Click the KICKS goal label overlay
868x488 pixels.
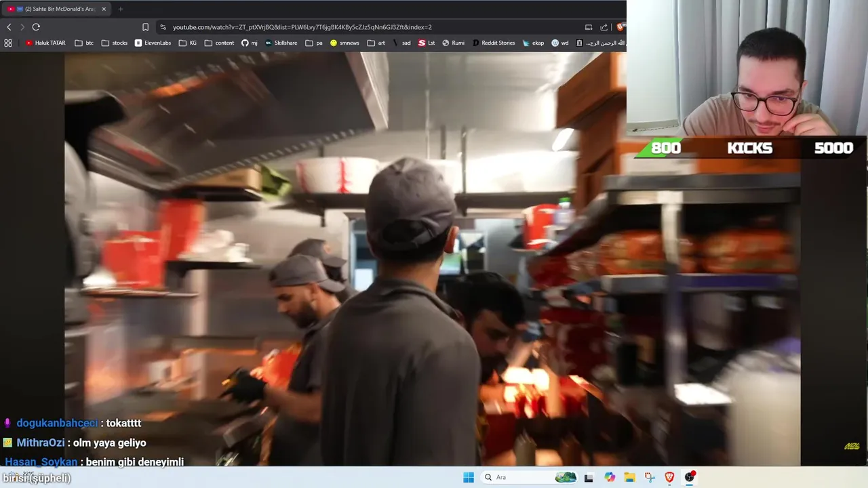click(x=749, y=148)
